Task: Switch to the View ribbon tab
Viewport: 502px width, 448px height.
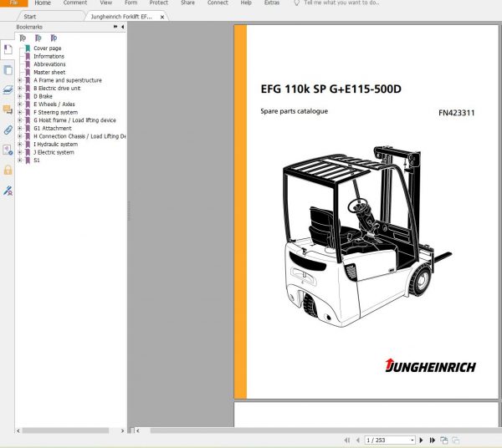Action: click(106, 3)
